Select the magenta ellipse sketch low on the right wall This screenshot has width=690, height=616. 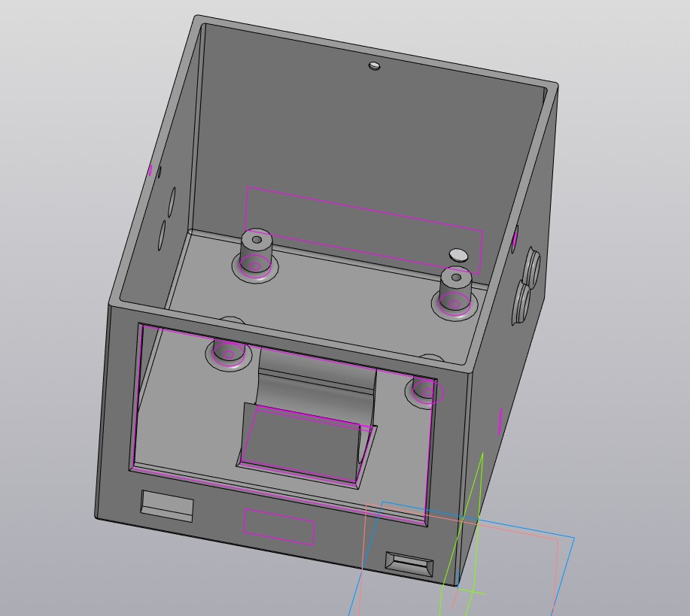[x=500, y=421]
